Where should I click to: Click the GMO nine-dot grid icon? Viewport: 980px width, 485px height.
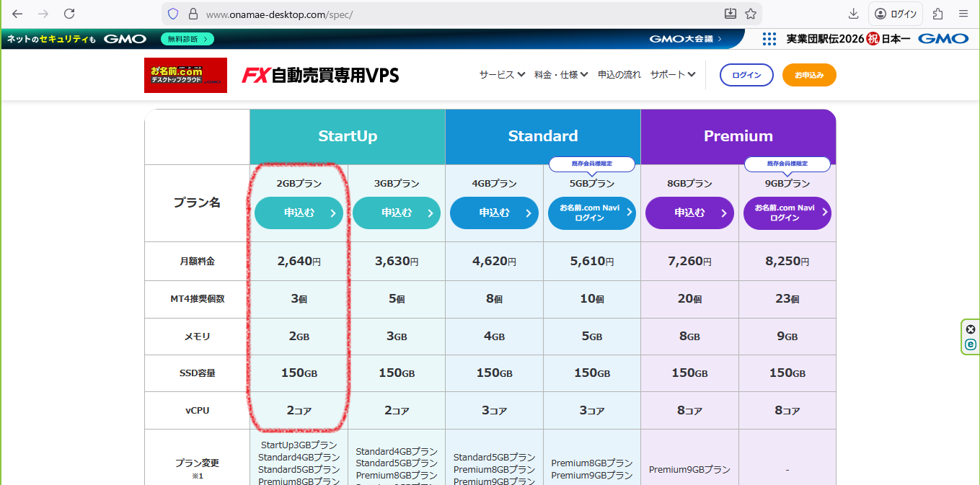click(769, 39)
